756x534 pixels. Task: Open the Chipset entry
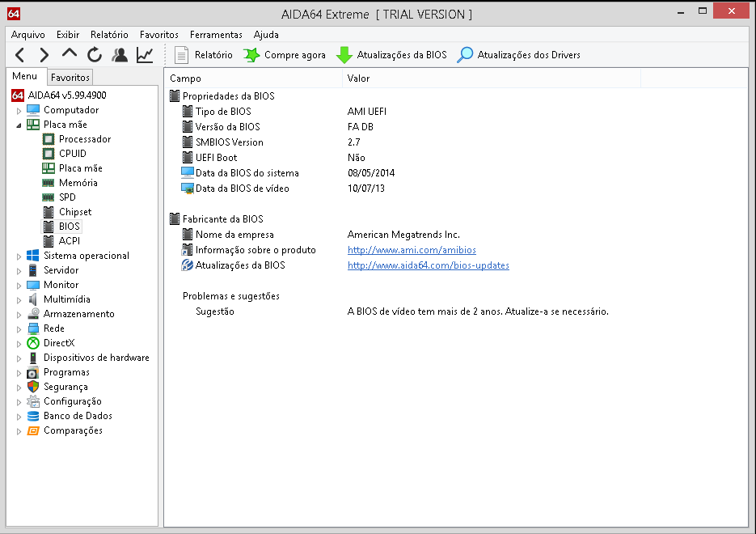[75, 212]
